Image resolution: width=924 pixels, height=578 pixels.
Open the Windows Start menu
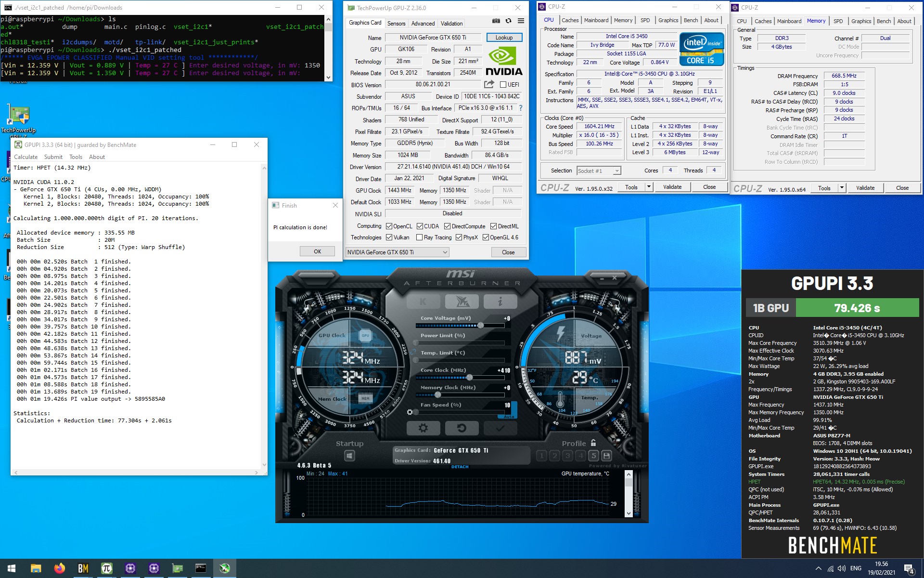12,568
